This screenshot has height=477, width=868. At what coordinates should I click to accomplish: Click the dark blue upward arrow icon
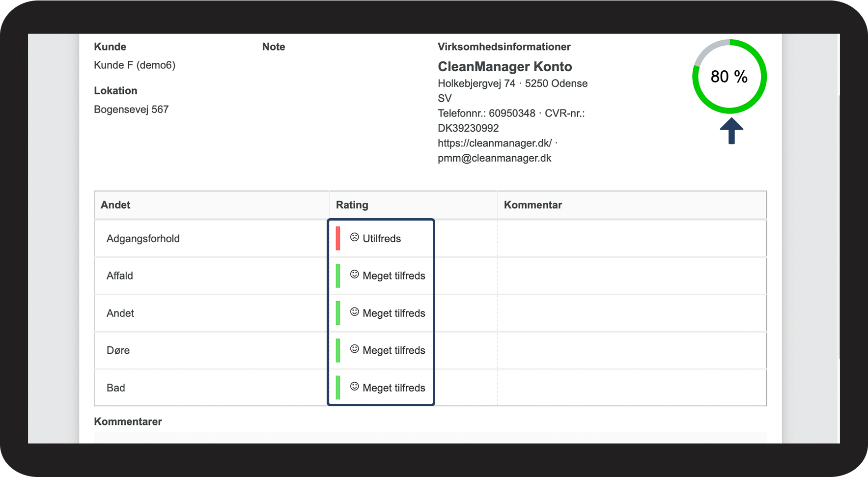pos(731,131)
